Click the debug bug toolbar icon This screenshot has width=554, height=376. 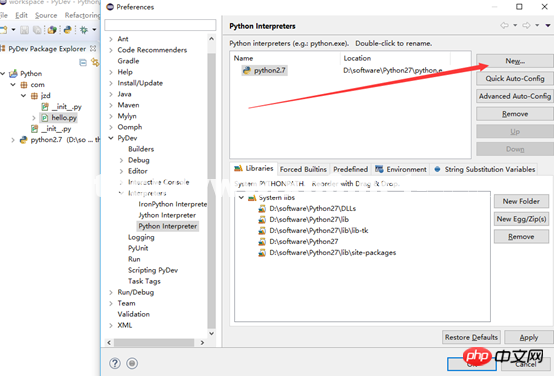84,30
